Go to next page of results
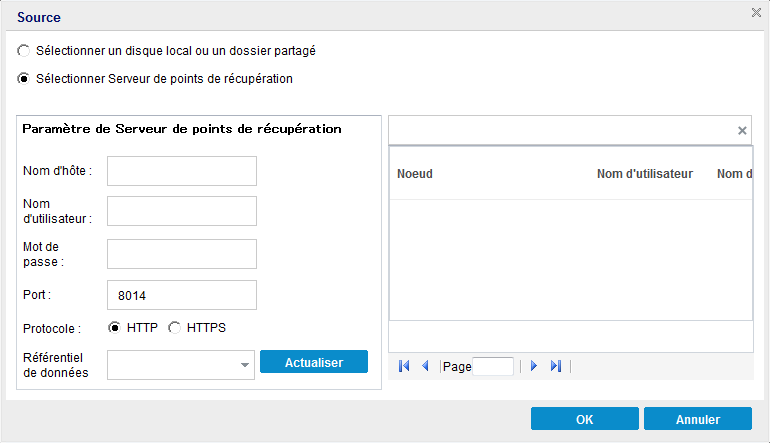770x443 pixels. point(534,366)
